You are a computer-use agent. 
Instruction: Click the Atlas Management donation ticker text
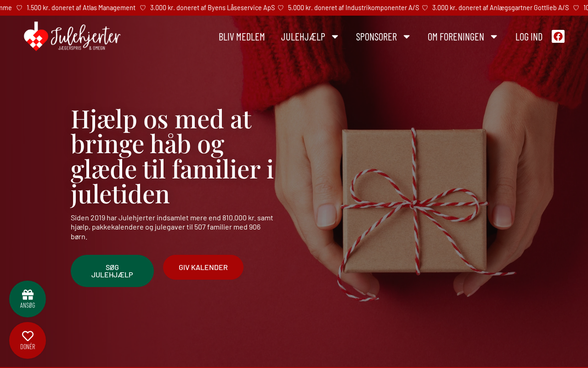(81, 8)
